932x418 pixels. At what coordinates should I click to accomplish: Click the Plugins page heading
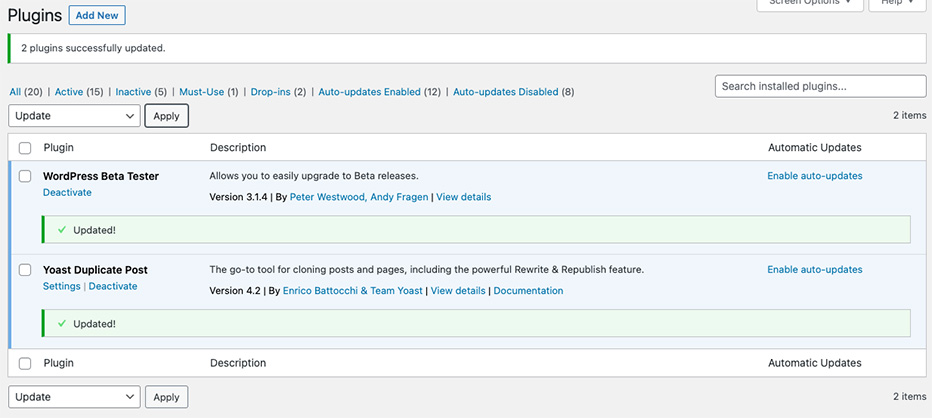[x=35, y=15]
